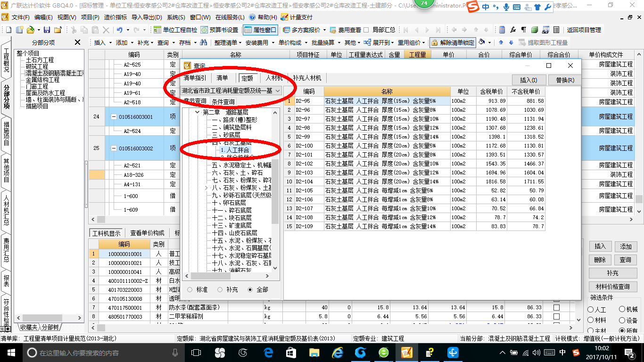Open Microsoft Store from taskbar
Viewport: 644px width, 362px height.
tap(291, 352)
